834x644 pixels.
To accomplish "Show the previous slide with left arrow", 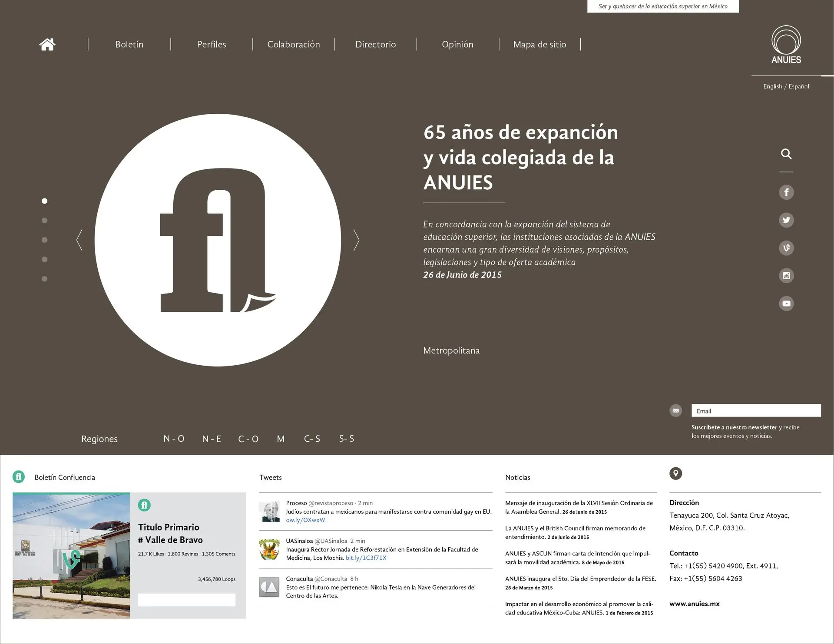I will (x=79, y=240).
